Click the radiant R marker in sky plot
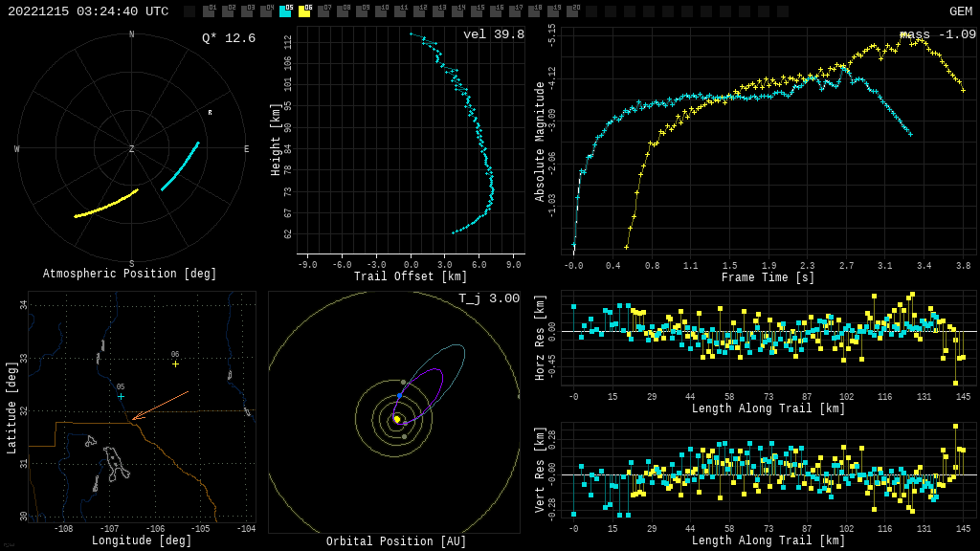The width and height of the screenshot is (980, 551). [x=211, y=113]
